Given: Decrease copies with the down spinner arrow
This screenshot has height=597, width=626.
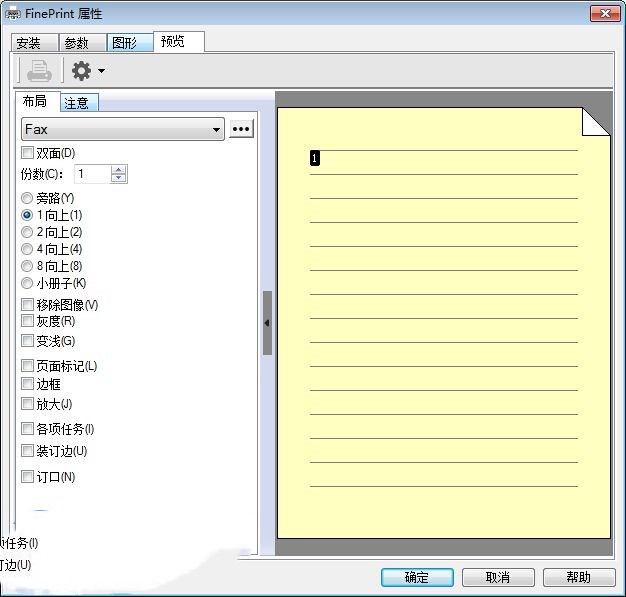Looking at the screenshot, I should (x=119, y=179).
